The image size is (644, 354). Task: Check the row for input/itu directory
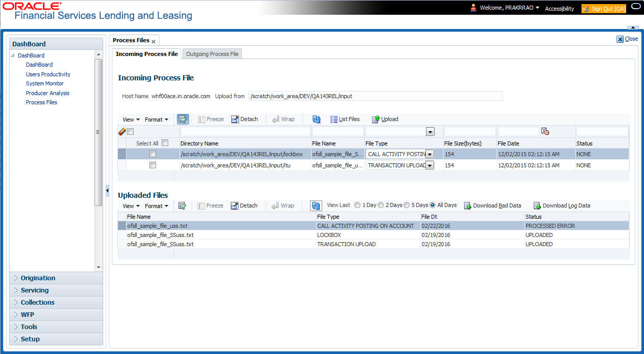point(152,165)
